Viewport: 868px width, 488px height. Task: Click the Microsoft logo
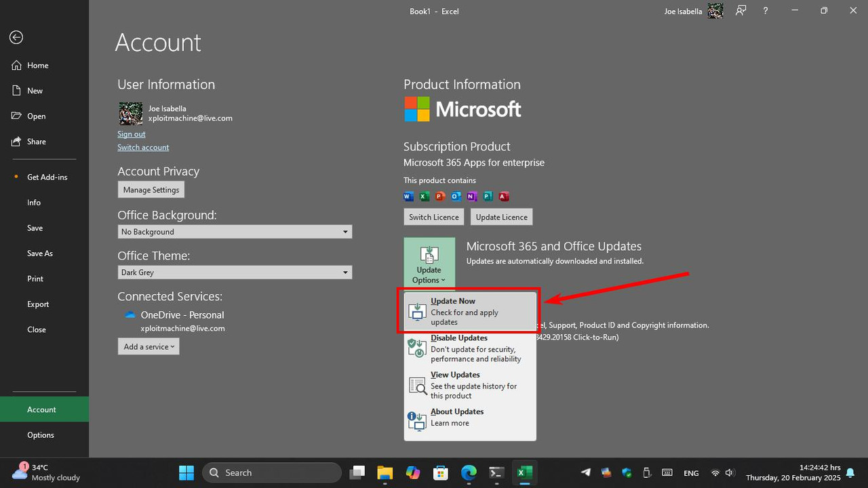(x=463, y=109)
